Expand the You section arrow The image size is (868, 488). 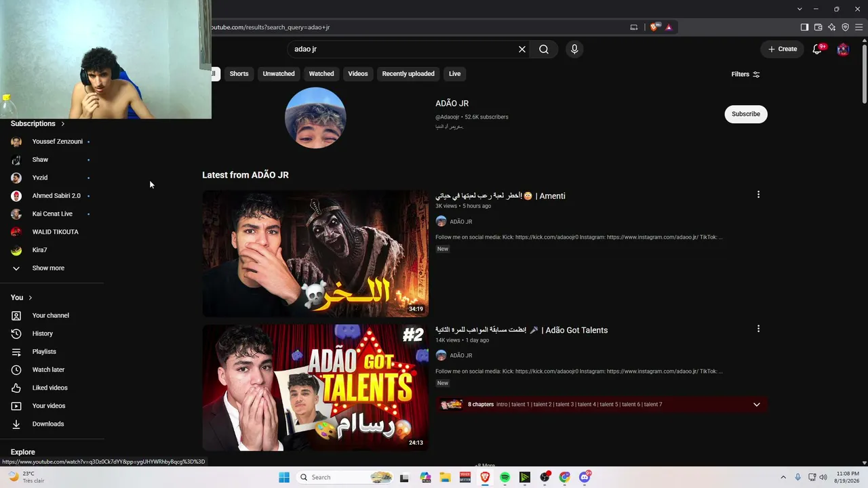coord(31,298)
